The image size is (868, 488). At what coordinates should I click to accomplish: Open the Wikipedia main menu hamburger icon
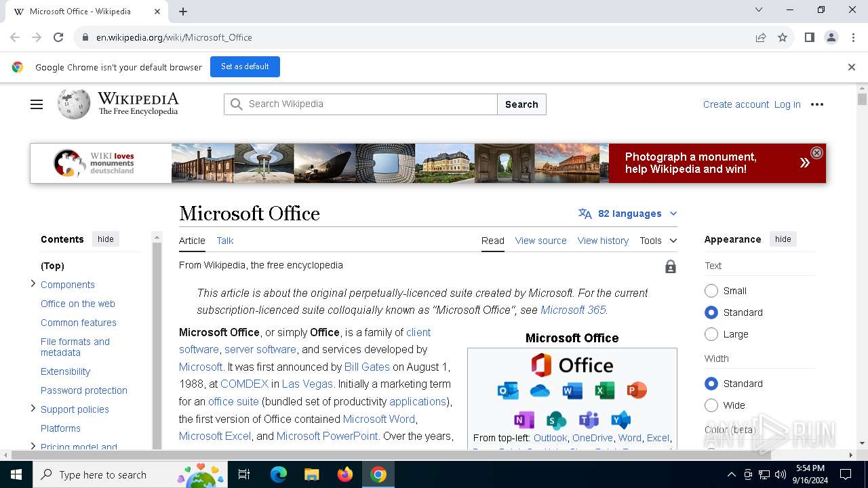[x=37, y=104]
